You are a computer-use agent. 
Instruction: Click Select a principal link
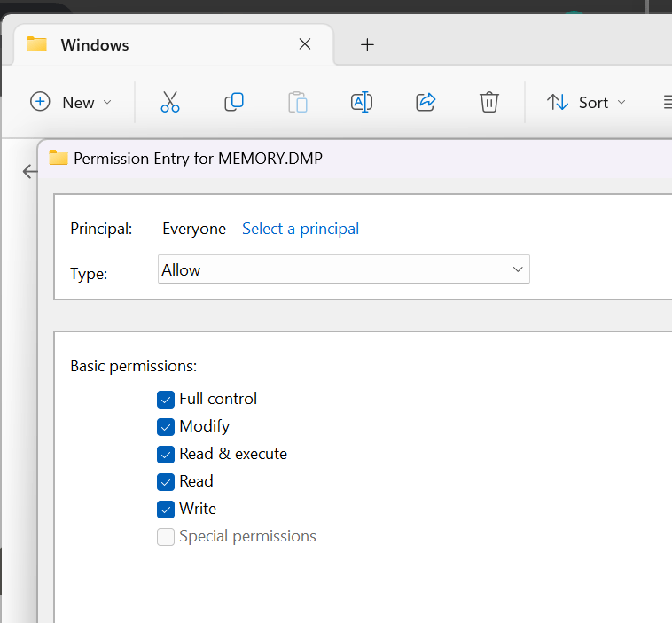tap(301, 229)
